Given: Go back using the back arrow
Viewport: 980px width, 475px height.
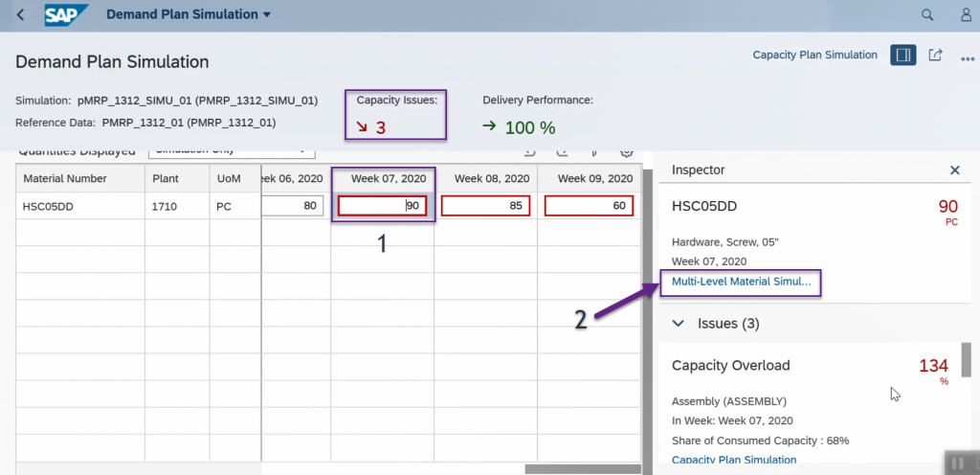Looking at the screenshot, I should pos(21,14).
